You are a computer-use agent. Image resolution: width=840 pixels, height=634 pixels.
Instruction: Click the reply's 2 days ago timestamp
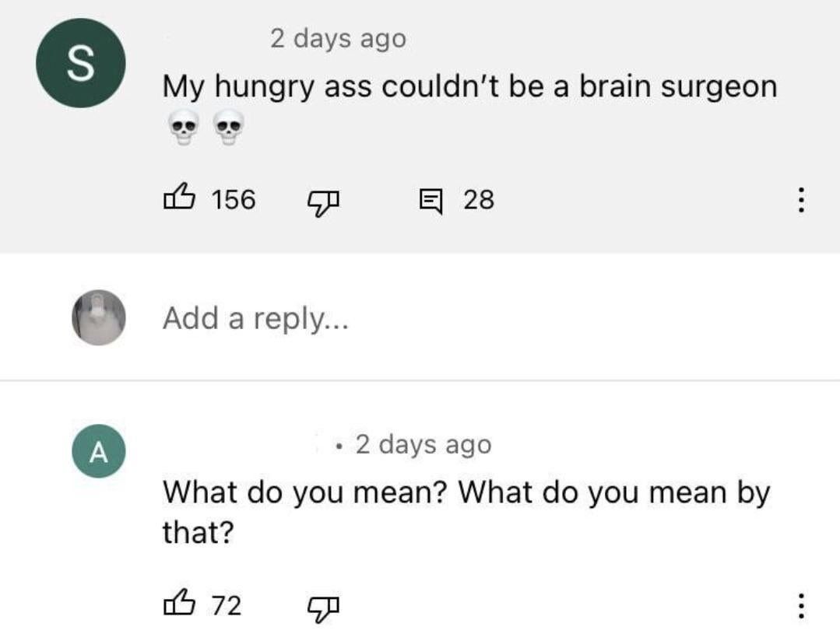pyautogui.click(x=424, y=445)
